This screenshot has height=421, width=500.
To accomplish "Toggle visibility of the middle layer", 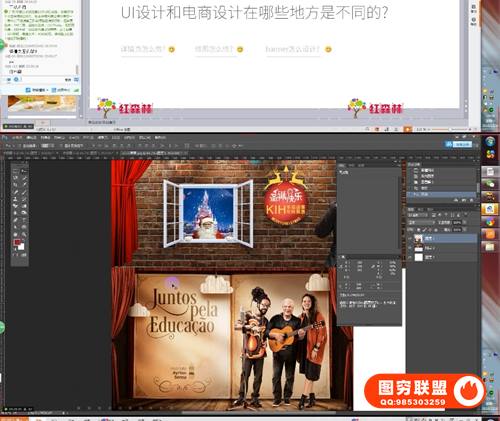I will (410, 248).
